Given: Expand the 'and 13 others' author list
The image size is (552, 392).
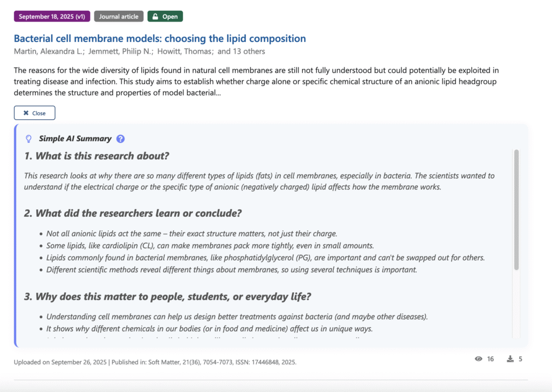Looking at the screenshot, I should pos(241,52).
